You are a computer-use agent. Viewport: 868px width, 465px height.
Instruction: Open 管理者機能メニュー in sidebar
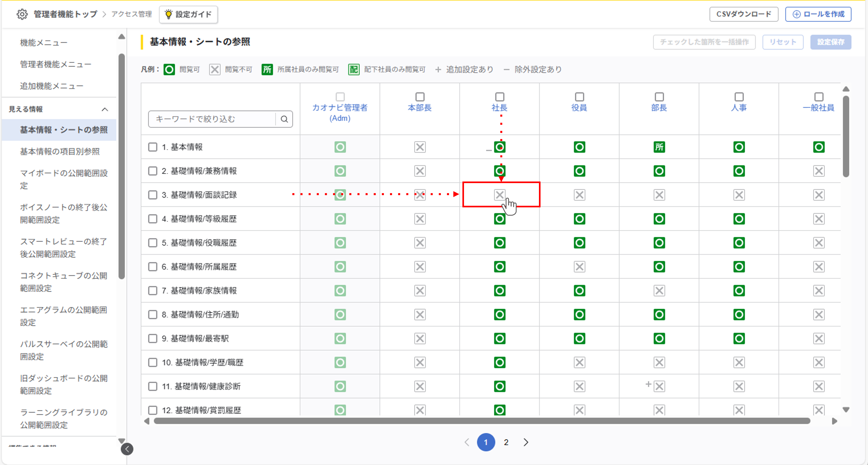pos(56,64)
